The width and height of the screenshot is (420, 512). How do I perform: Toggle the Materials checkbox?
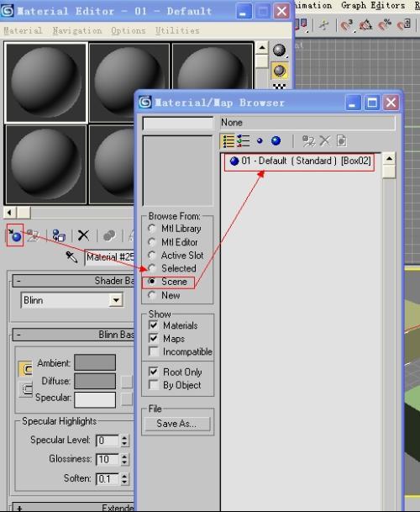[x=153, y=325]
